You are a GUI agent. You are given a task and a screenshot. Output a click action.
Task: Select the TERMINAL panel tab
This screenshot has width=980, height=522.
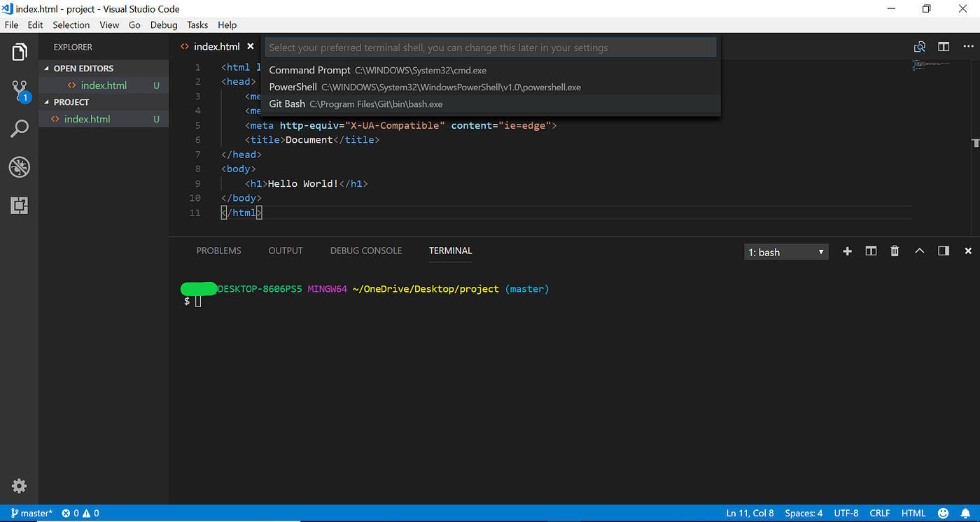tap(450, 251)
